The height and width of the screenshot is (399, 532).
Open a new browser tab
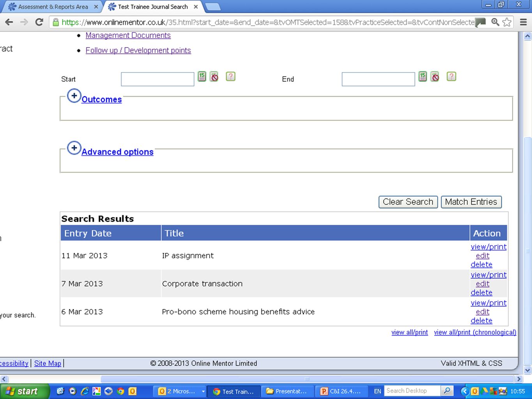(x=212, y=7)
